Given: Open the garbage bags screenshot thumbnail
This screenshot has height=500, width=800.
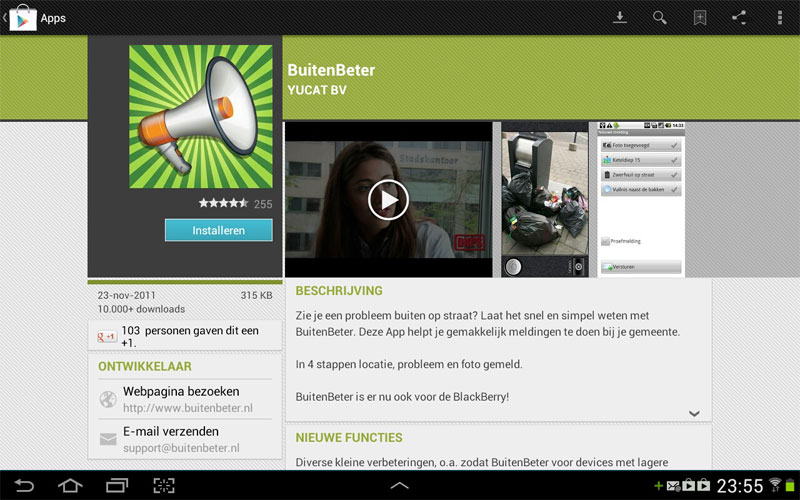Looking at the screenshot, I should pyautogui.click(x=544, y=200).
